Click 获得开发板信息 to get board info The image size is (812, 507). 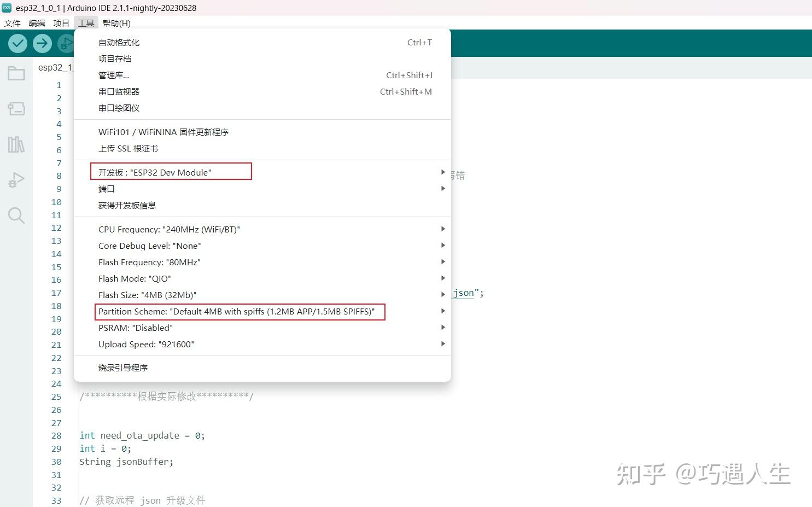click(127, 205)
